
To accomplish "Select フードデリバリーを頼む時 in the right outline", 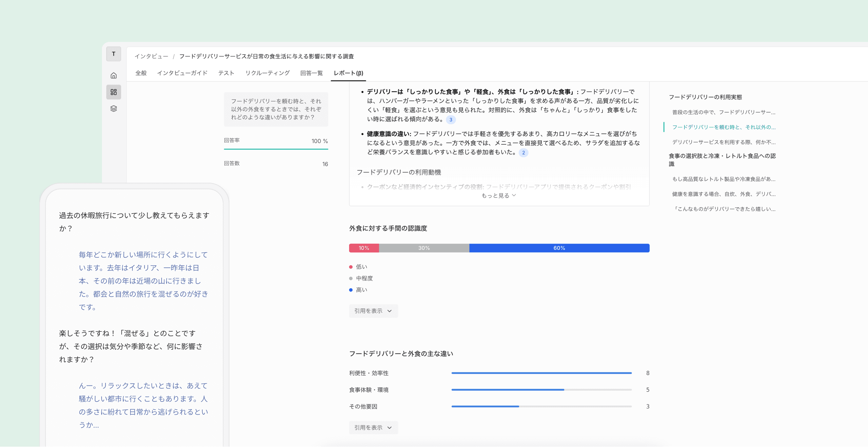I will click(724, 127).
